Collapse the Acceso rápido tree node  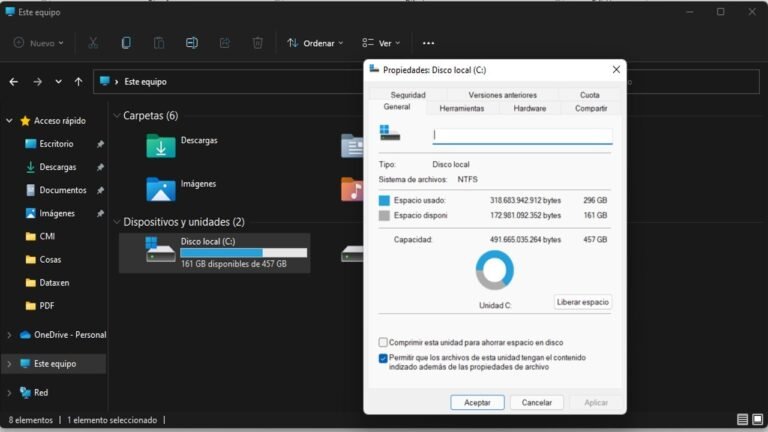pyautogui.click(x=9, y=120)
